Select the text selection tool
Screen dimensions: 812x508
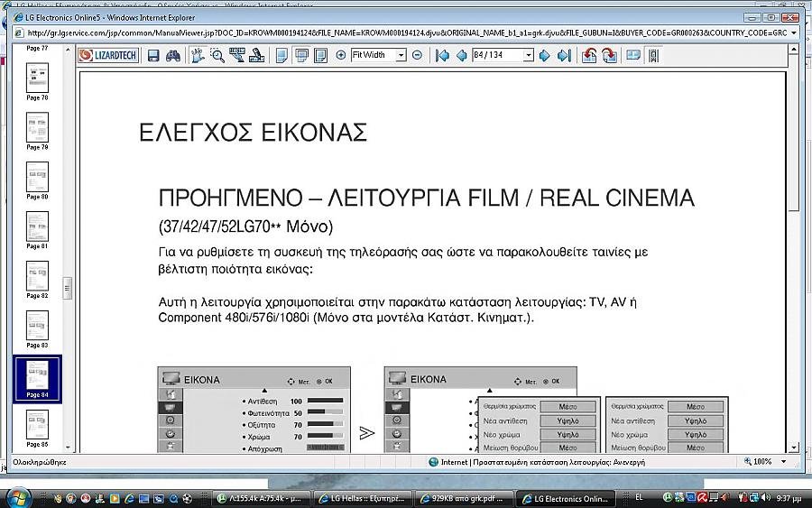point(236,55)
